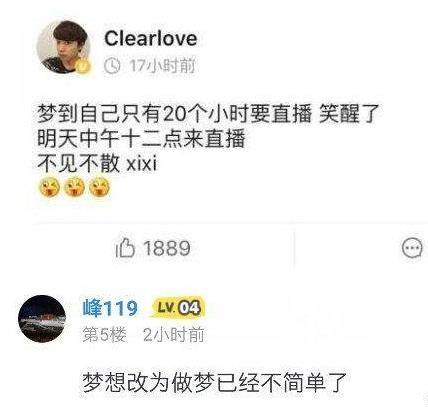Click post line 梦到自己只有20个小时要直播
This screenshot has height=407, width=428.
coord(175,114)
